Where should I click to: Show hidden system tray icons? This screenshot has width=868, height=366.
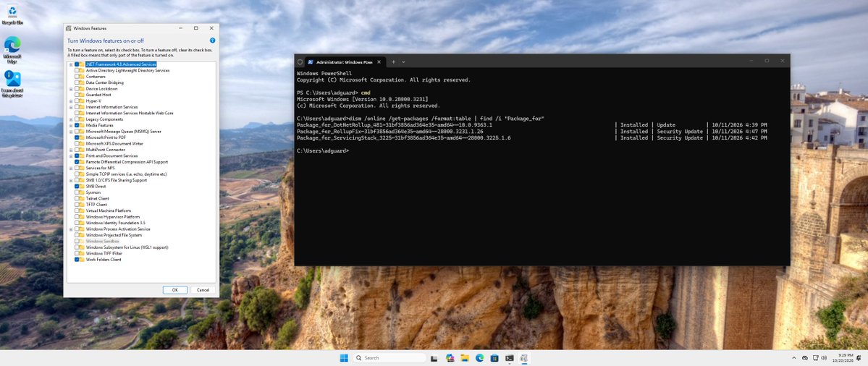click(794, 358)
